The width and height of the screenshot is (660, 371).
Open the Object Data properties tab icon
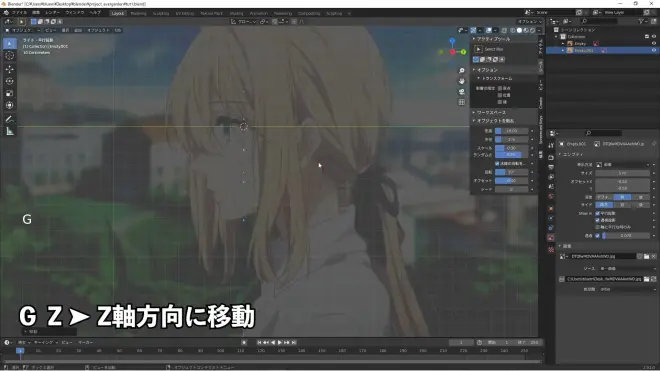click(551, 238)
